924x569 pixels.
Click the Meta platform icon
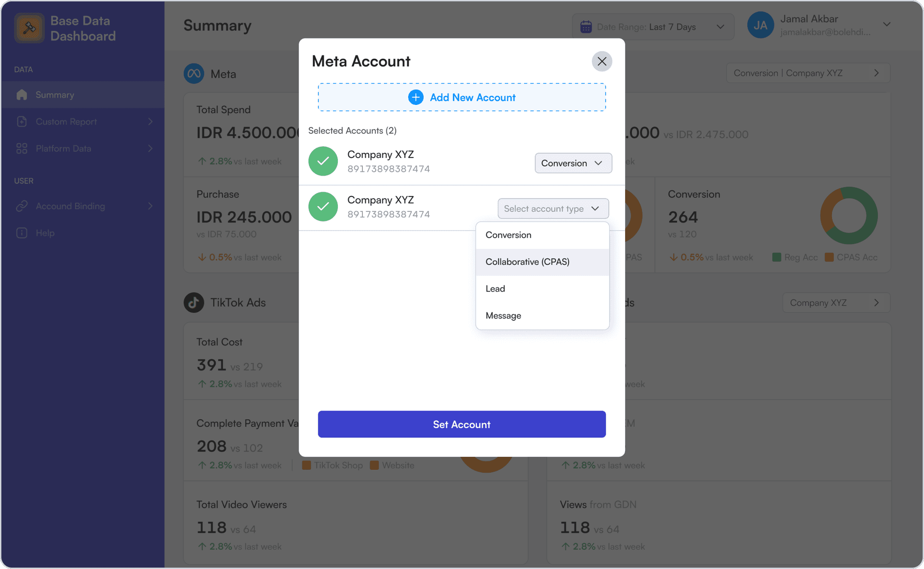coord(195,74)
